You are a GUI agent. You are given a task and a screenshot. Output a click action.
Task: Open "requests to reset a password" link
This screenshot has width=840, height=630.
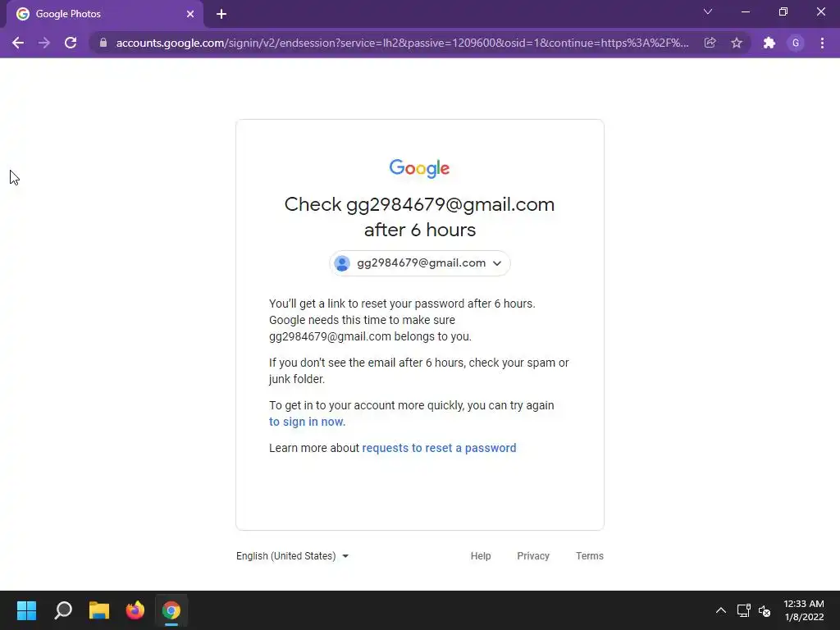(x=440, y=448)
